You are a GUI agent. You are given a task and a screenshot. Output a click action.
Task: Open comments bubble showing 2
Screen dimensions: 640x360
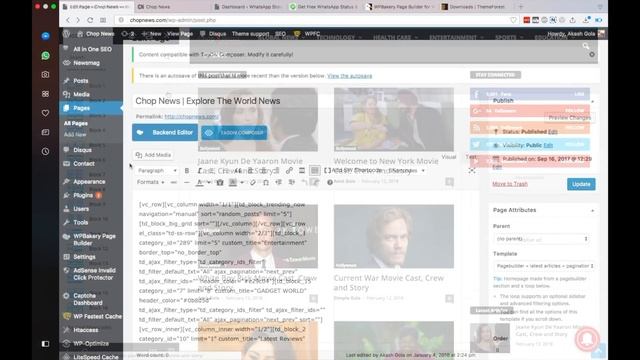128,34
